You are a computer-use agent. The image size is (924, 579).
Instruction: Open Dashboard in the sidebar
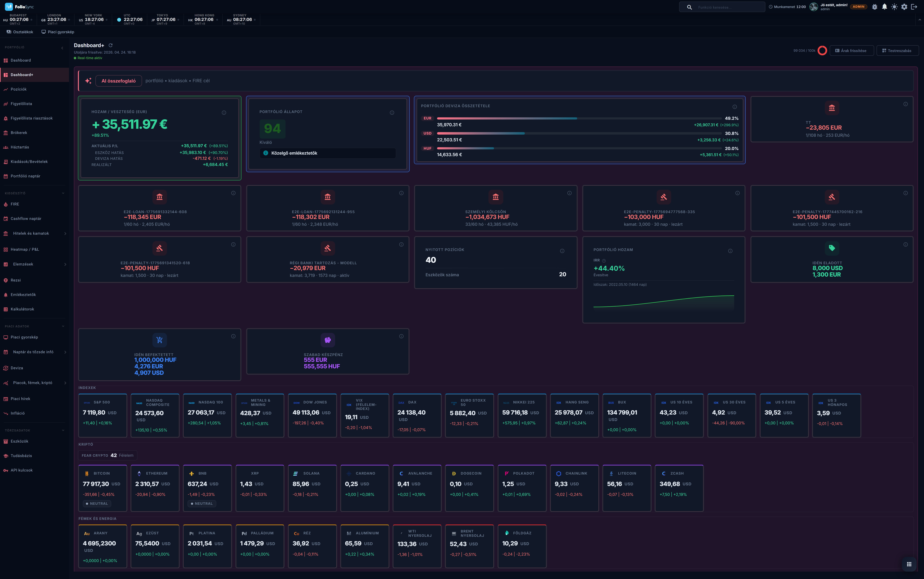34,61
